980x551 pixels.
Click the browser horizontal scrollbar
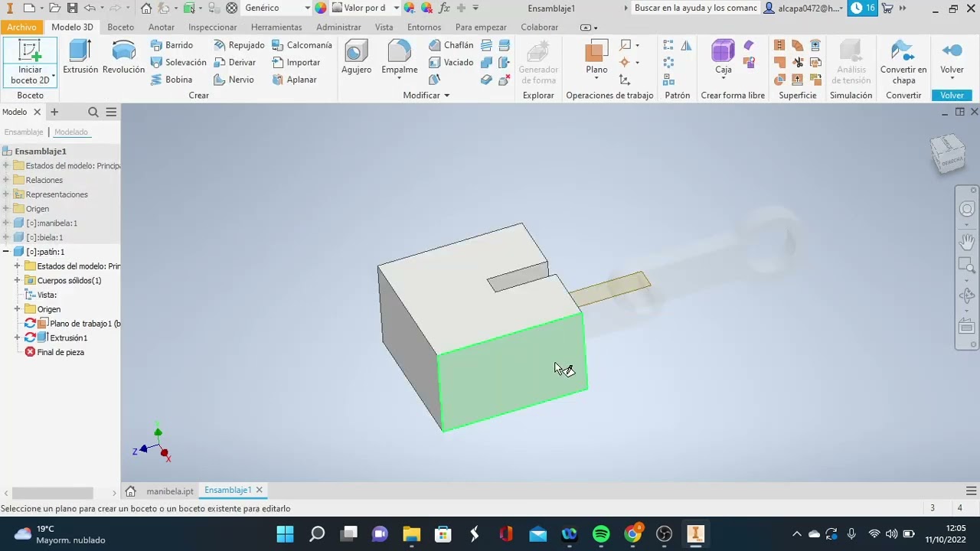point(52,494)
